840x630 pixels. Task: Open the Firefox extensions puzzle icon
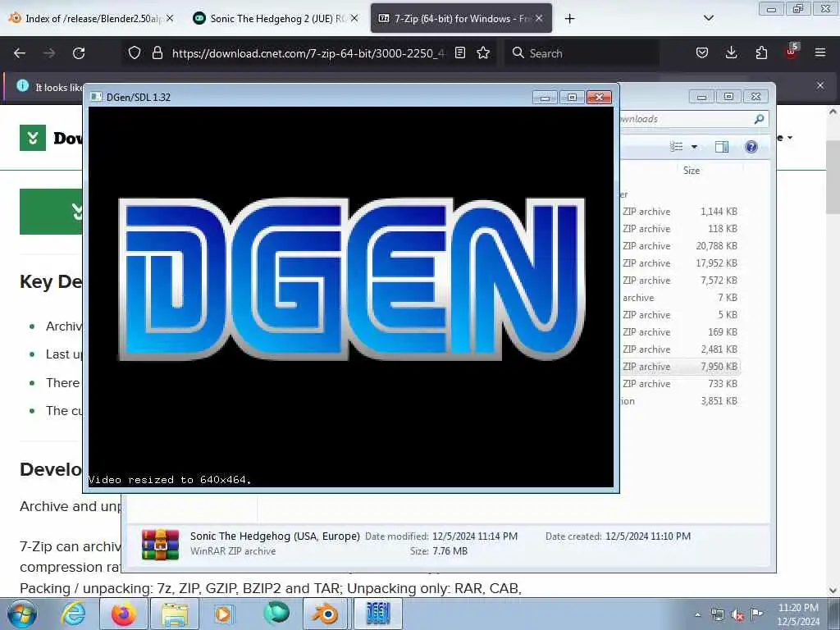coord(761,52)
